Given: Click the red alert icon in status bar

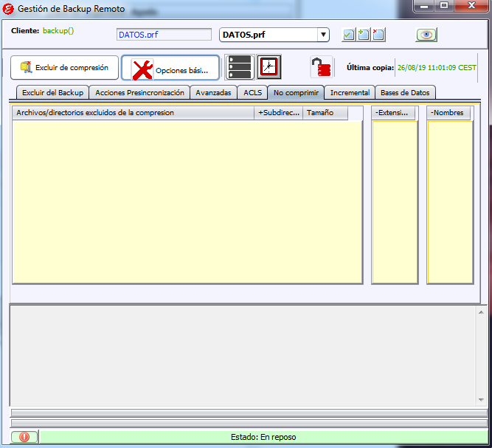Looking at the screenshot, I should [x=24, y=437].
